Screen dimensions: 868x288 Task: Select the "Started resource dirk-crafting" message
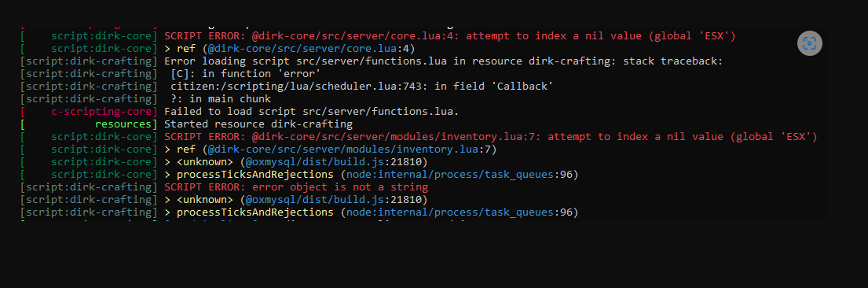click(258, 124)
